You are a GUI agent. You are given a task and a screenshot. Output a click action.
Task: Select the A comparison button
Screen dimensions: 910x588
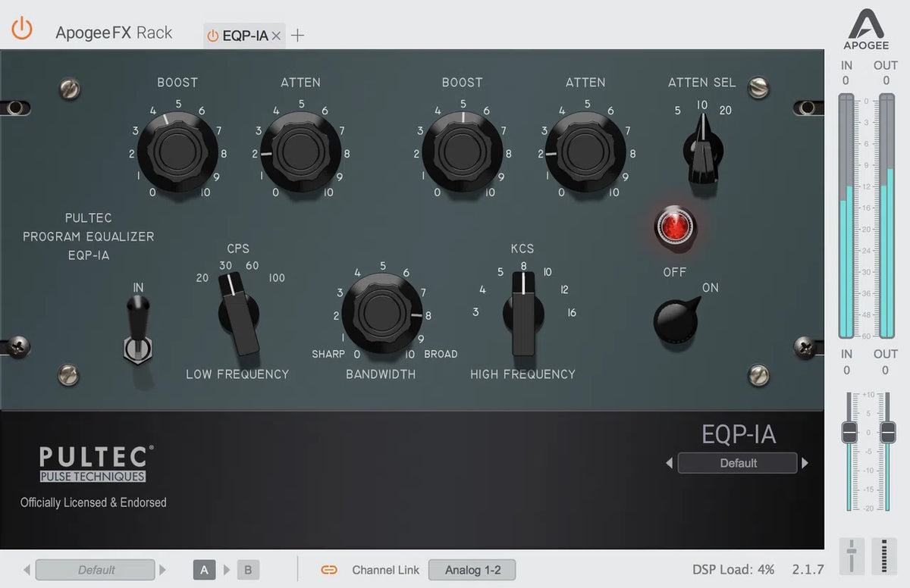point(203,569)
